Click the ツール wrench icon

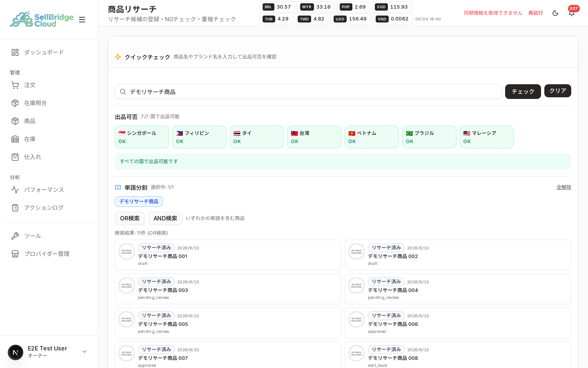coord(15,236)
